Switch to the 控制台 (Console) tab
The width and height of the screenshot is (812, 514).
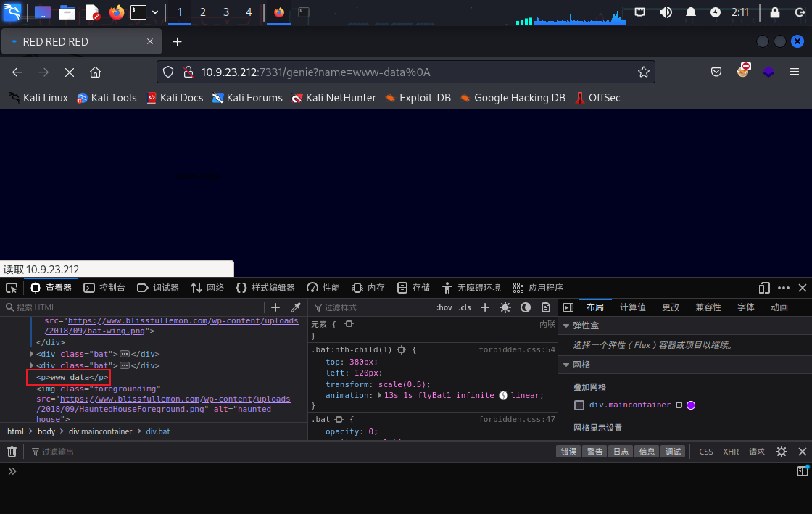(104, 288)
